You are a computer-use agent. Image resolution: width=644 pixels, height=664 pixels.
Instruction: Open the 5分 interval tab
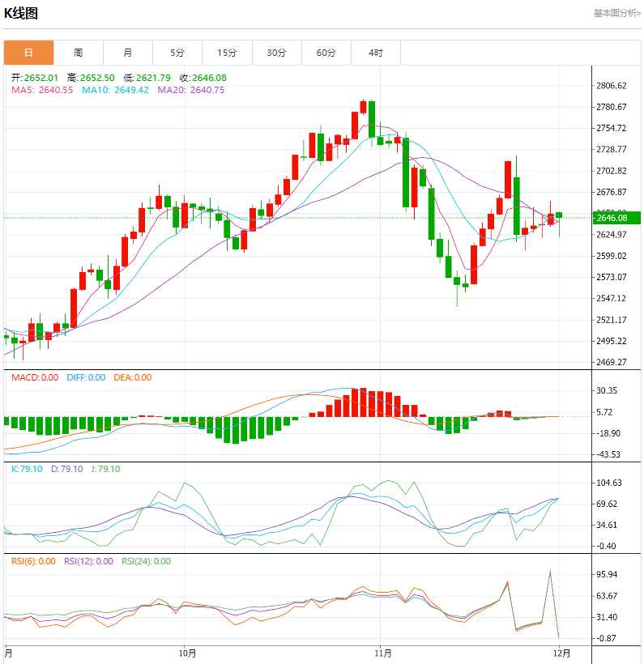click(177, 53)
